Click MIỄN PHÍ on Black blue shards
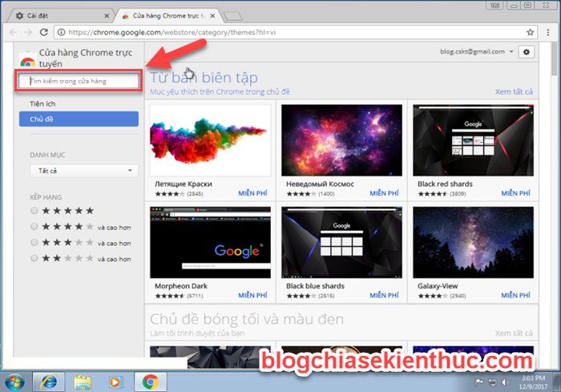The width and height of the screenshot is (561, 392). tap(384, 295)
